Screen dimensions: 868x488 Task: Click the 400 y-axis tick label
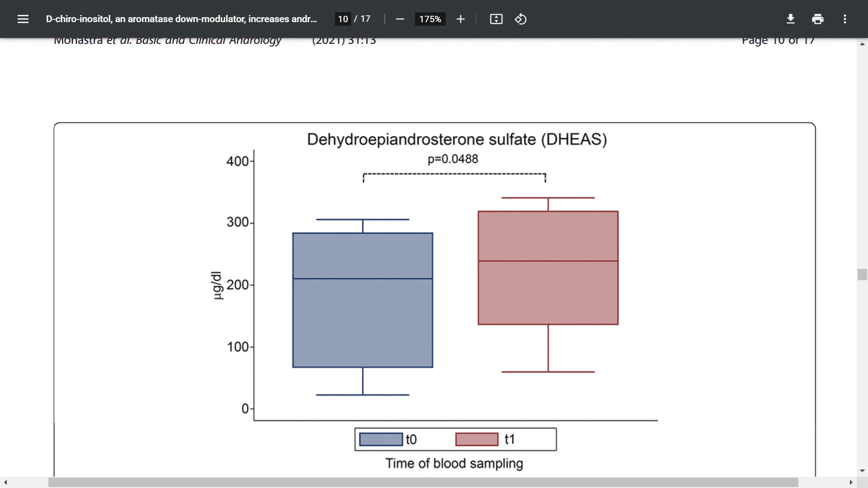point(237,161)
